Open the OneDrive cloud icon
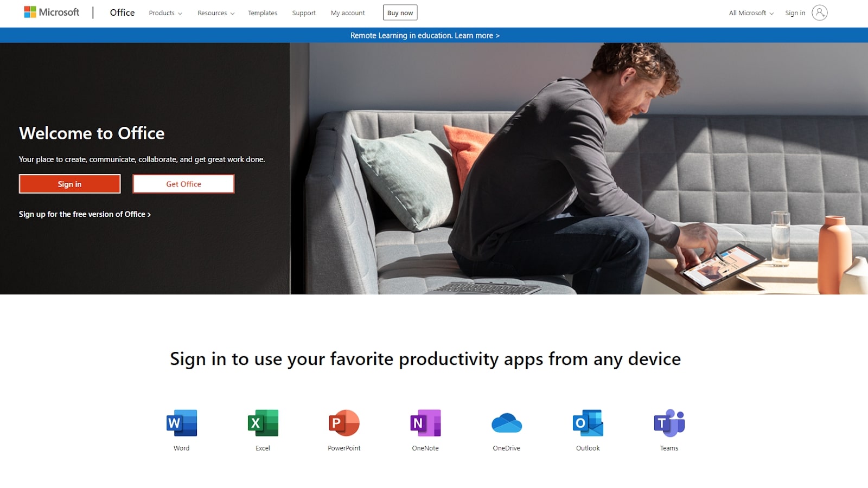Screen dimensions: 868x488 (x=507, y=423)
